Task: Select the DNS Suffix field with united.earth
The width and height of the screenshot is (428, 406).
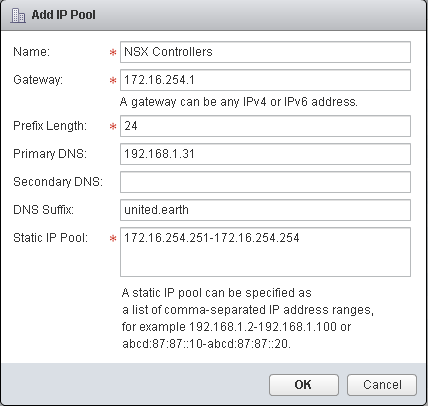Action: [x=265, y=210]
